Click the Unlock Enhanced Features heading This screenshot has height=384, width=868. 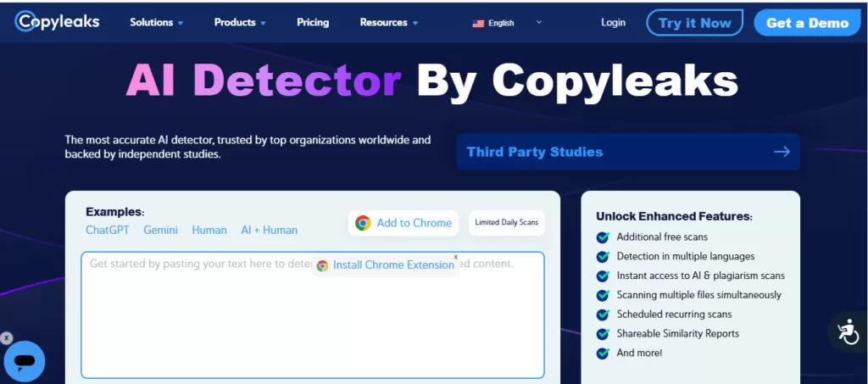pyautogui.click(x=674, y=216)
